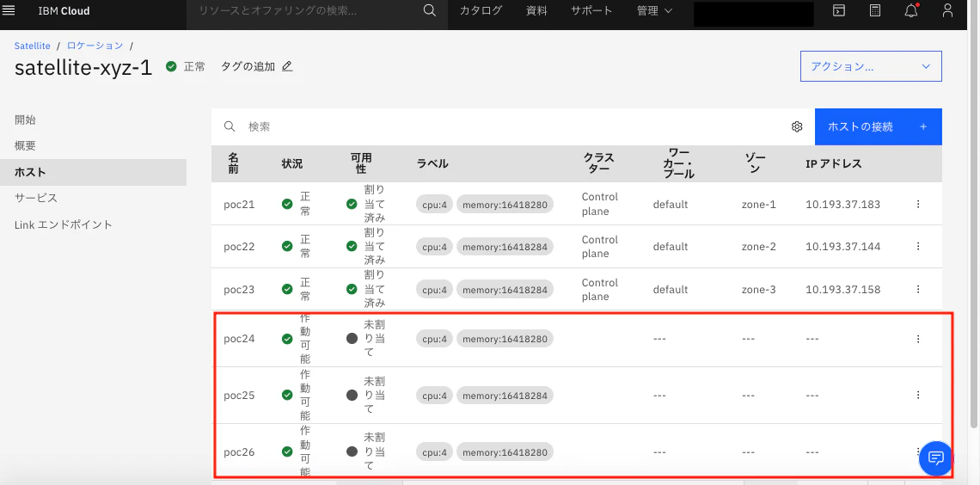Open the サポート menu item
The height and width of the screenshot is (485, 980).
pyautogui.click(x=591, y=10)
